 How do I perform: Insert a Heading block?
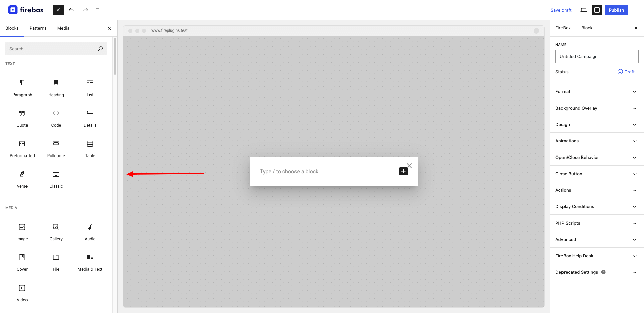(x=56, y=88)
